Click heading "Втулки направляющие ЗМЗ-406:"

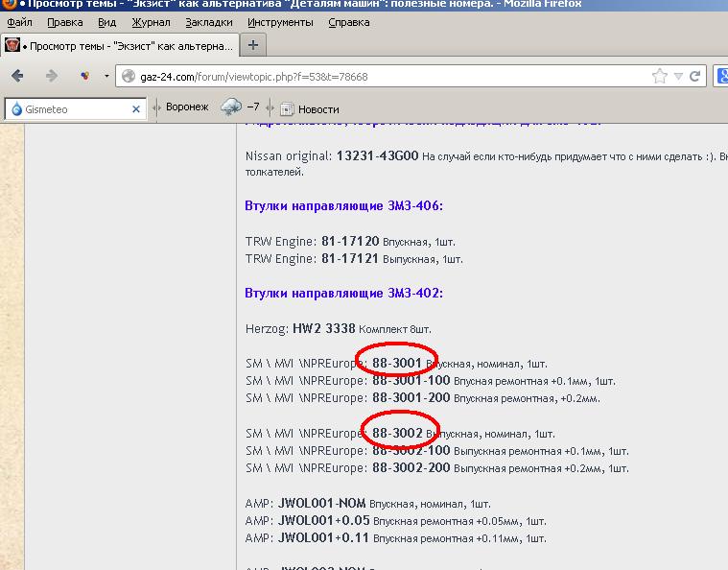click(x=344, y=205)
